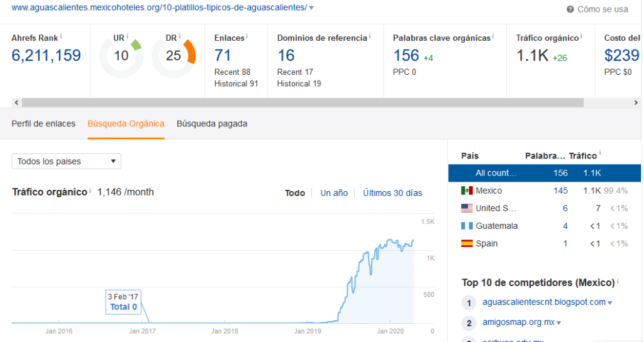Click the info icon beside Ahrefs Rank

pos(61,36)
